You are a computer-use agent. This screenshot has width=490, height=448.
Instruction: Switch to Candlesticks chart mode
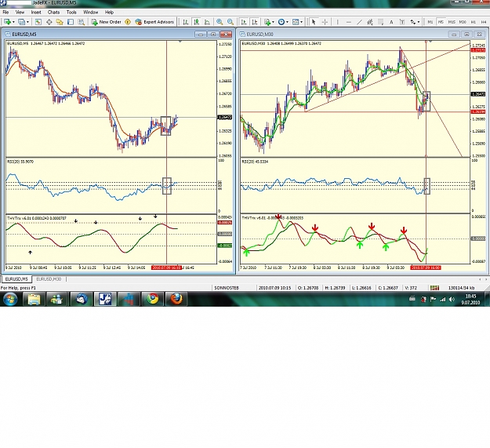tap(196, 22)
